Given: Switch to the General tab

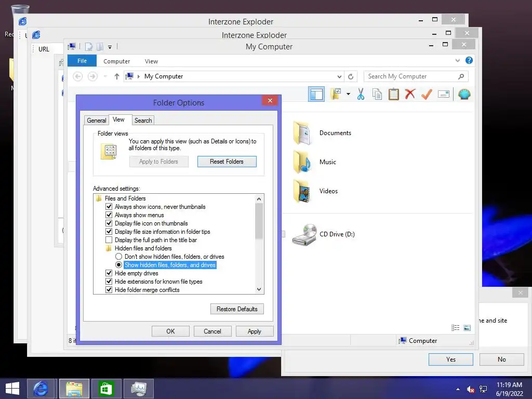Looking at the screenshot, I should (x=96, y=121).
